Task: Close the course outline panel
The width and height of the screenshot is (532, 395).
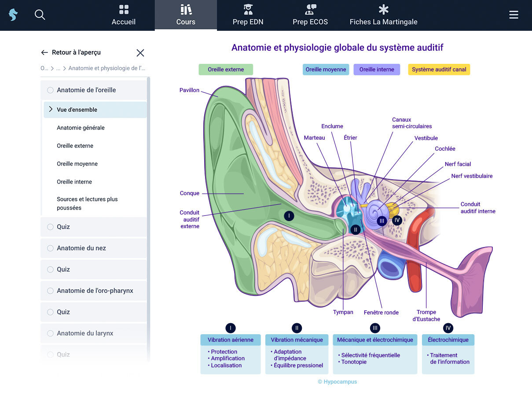Action: click(140, 53)
